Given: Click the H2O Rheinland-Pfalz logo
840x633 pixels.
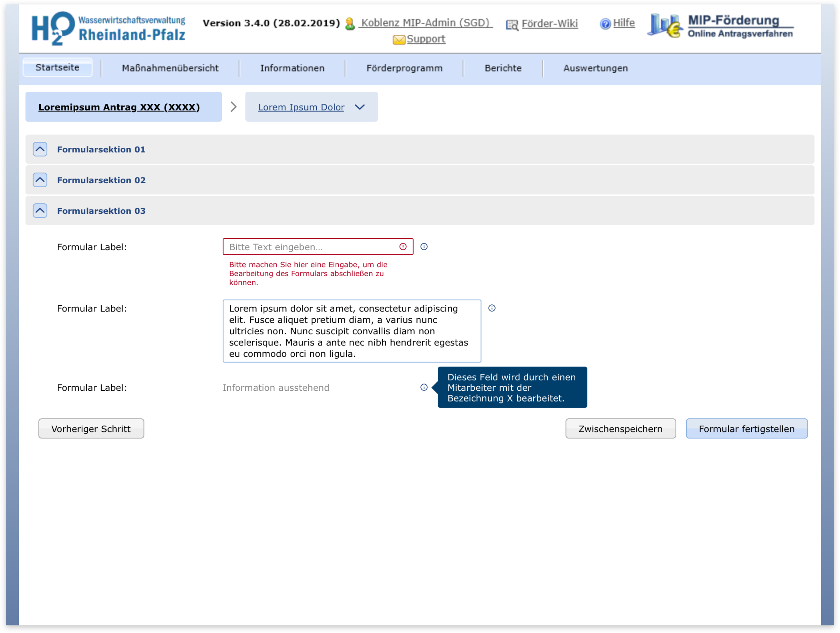Looking at the screenshot, I should point(108,29).
